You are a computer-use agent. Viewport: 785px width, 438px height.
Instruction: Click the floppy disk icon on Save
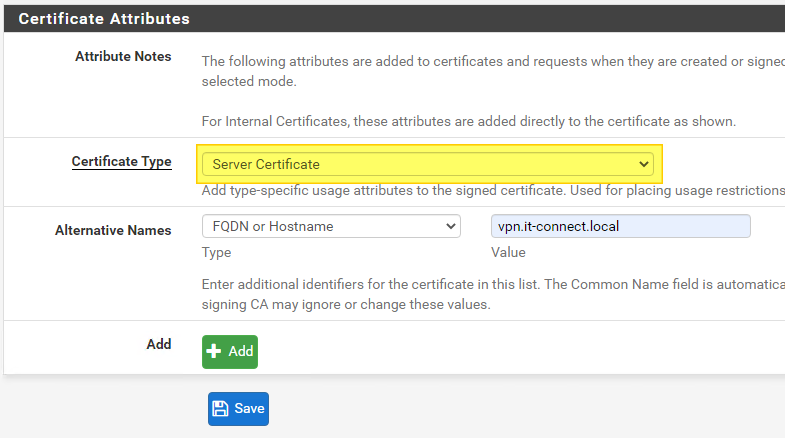coord(221,408)
